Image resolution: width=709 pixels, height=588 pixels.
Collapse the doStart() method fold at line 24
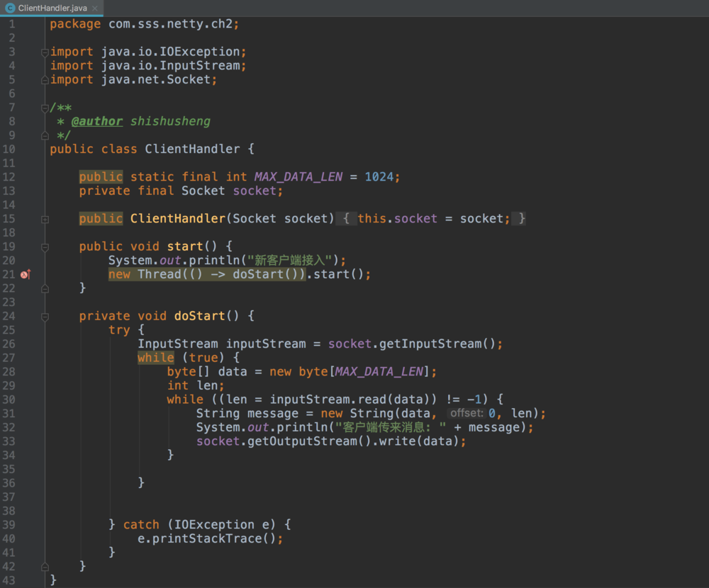(45, 317)
